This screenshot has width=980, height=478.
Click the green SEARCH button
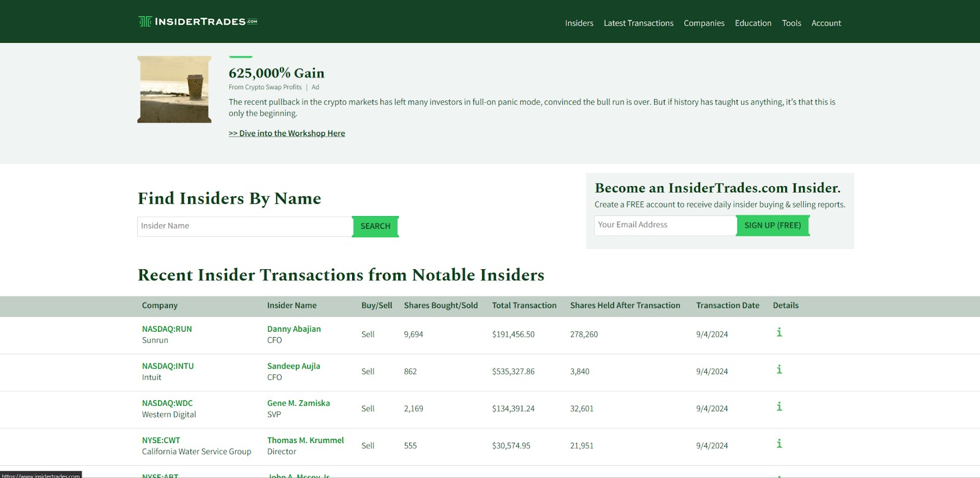[375, 226]
